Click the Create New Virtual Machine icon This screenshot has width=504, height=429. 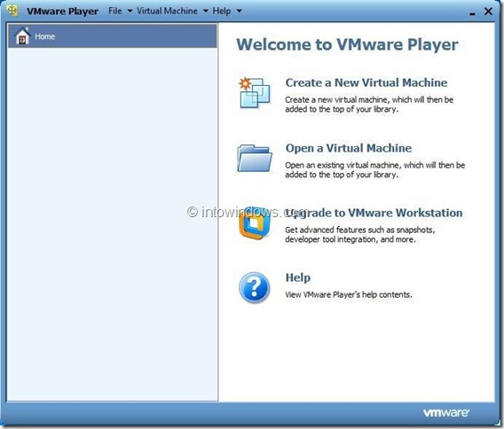point(255,92)
